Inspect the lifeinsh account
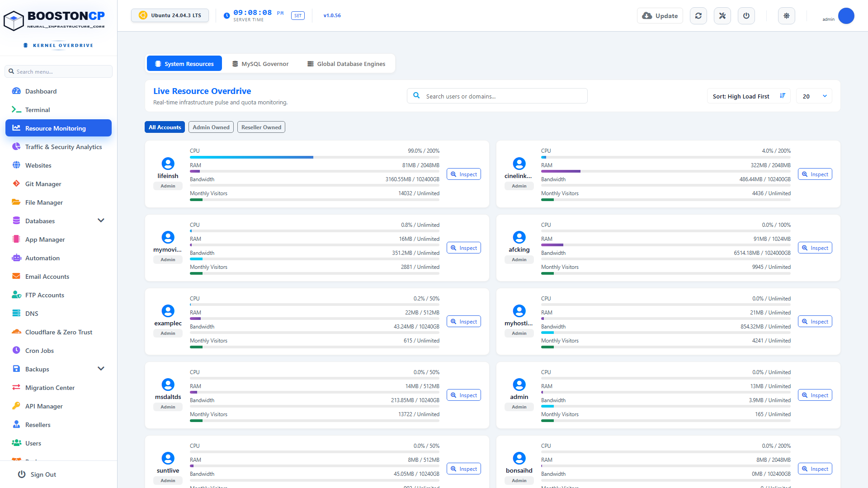 point(464,174)
